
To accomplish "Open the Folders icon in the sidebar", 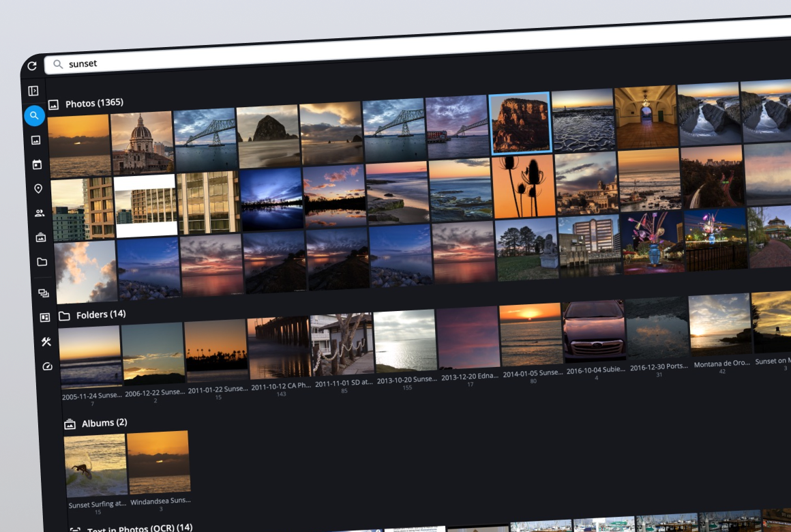I will pyautogui.click(x=42, y=261).
